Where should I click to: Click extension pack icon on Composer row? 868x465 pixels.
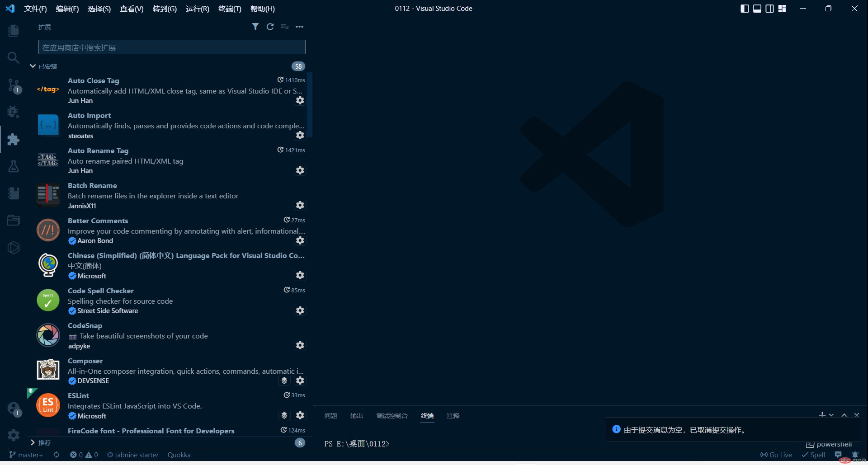point(284,380)
